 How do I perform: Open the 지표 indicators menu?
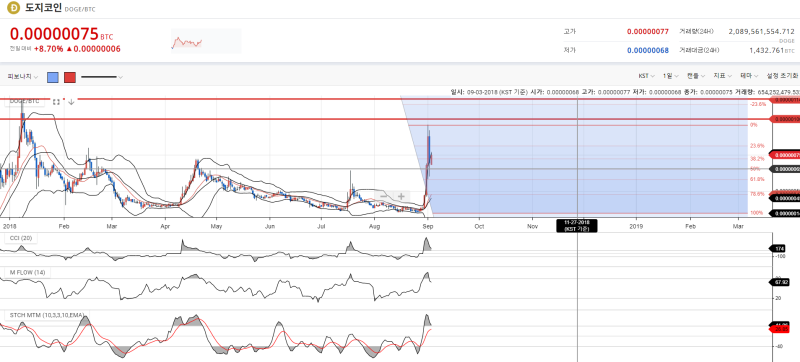tap(722, 76)
